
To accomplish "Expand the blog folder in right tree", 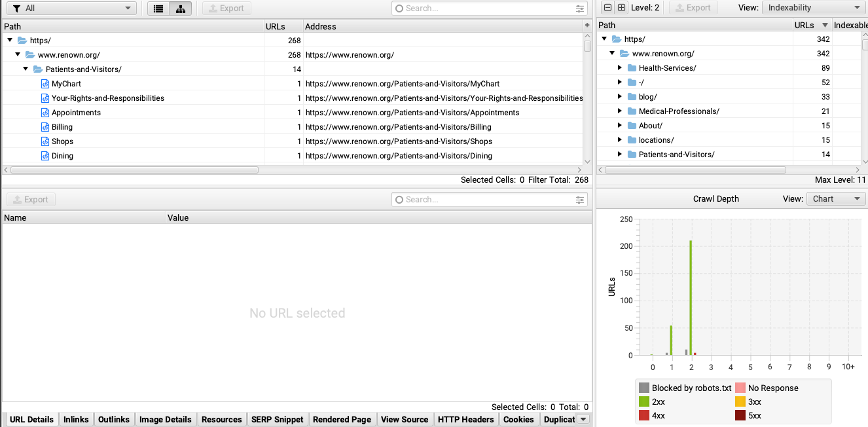I will tap(619, 97).
